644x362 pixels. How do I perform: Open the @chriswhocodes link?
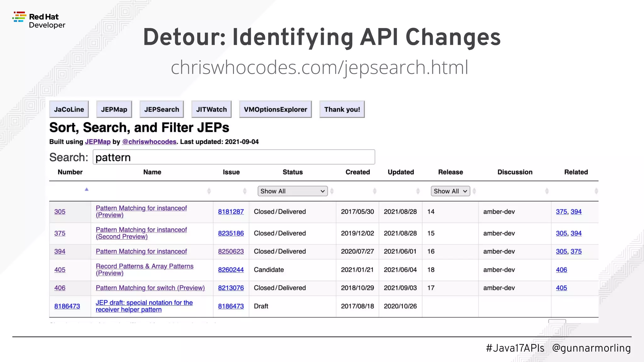point(149,142)
